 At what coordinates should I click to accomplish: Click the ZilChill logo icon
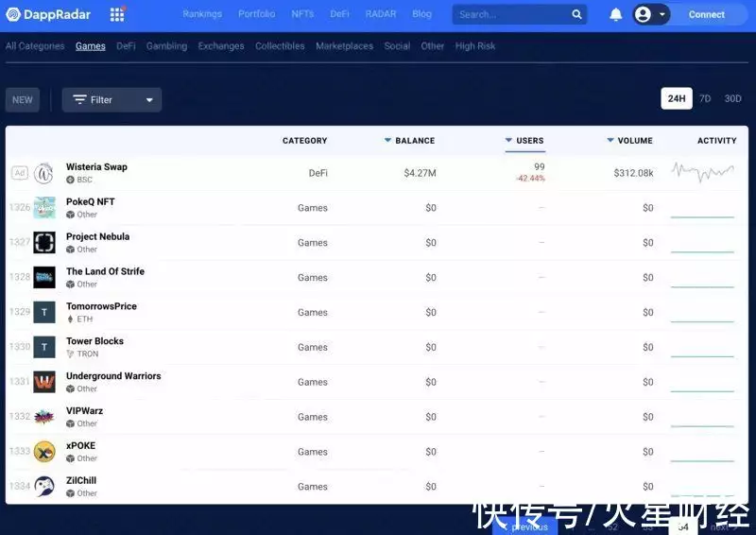click(x=44, y=486)
